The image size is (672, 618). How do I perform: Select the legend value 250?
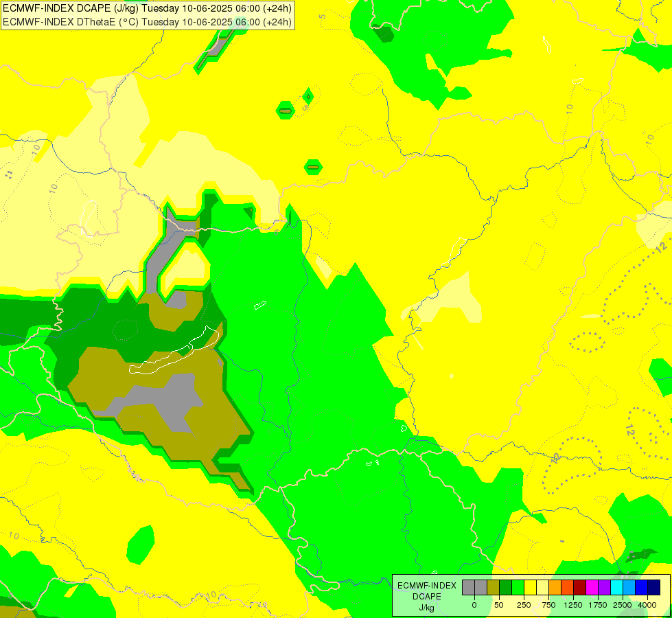click(524, 605)
